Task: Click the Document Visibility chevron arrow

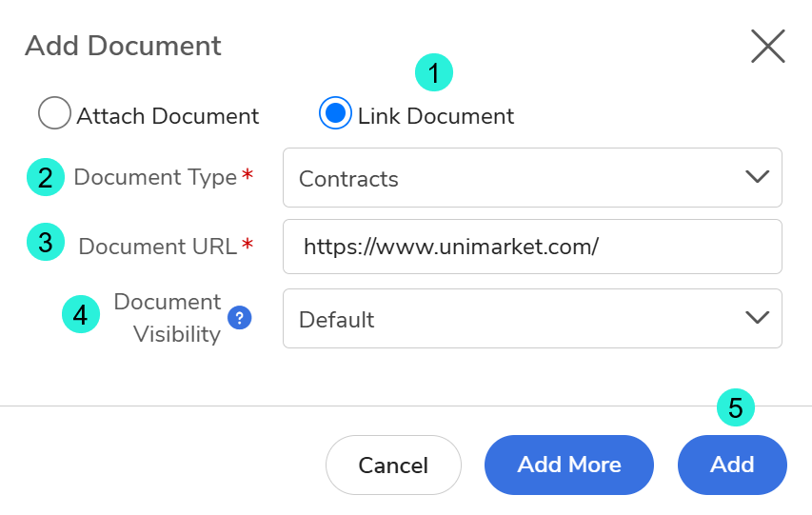Action: [757, 318]
